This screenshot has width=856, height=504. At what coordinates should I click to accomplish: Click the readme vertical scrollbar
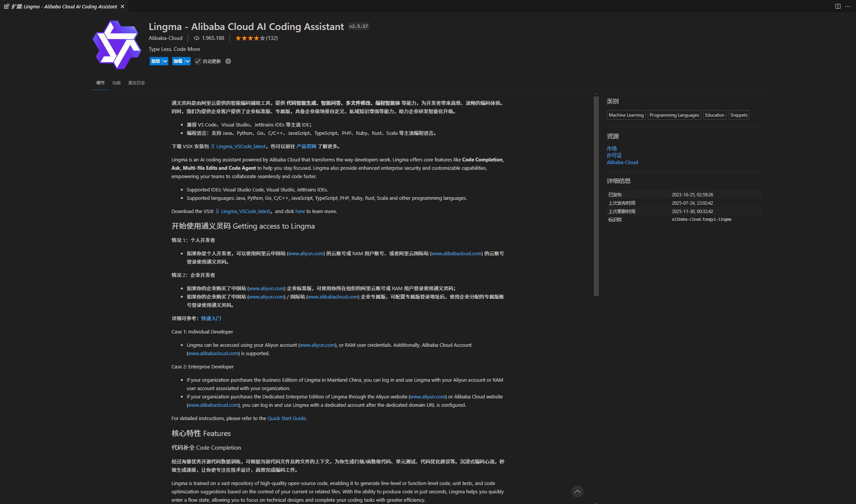pyautogui.click(x=596, y=196)
